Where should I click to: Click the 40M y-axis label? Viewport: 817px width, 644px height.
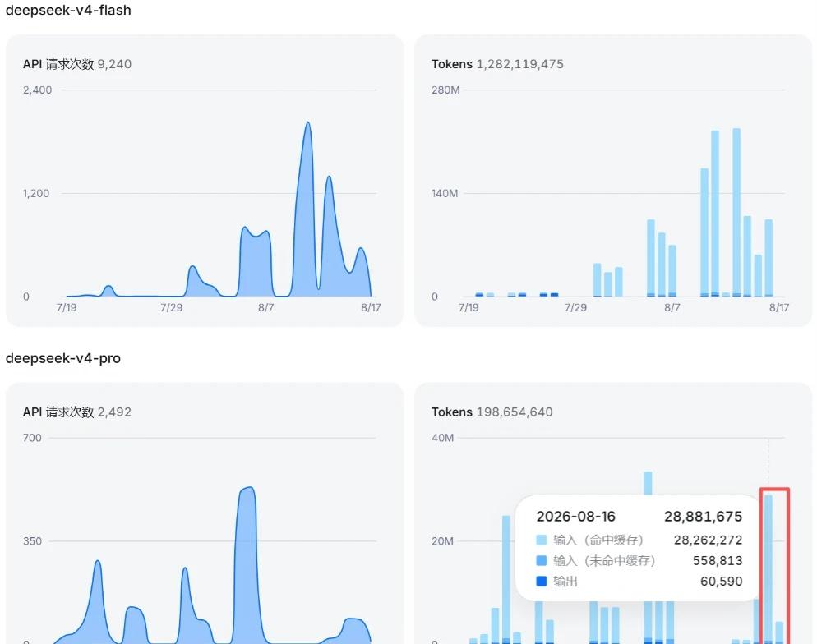point(442,438)
